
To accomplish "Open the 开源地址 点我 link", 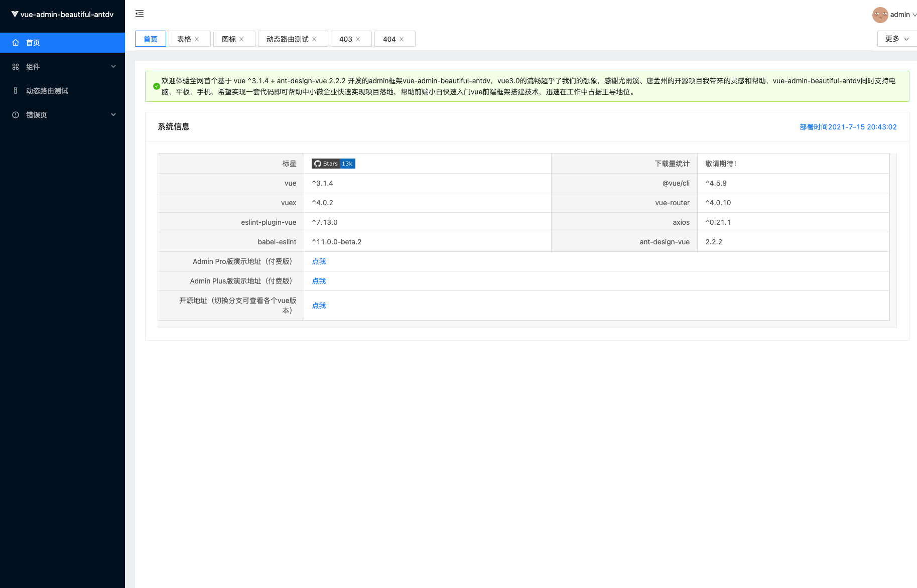I will pyautogui.click(x=318, y=306).
